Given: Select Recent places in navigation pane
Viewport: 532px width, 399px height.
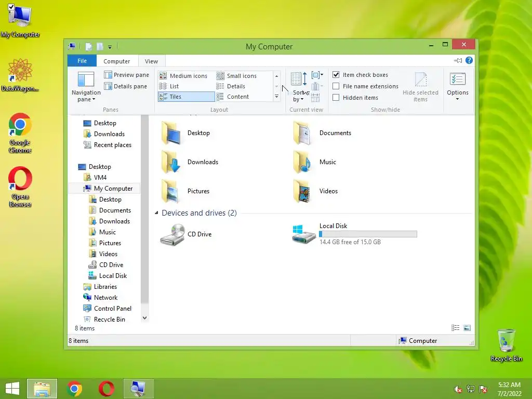Looking at the screenshot, I should pyautogui.click(x=107, y=145).
